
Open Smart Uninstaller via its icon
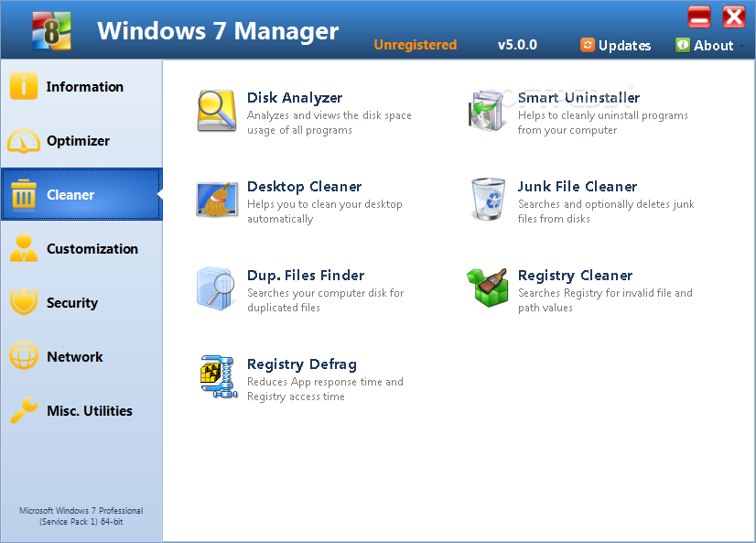point(488,111)
